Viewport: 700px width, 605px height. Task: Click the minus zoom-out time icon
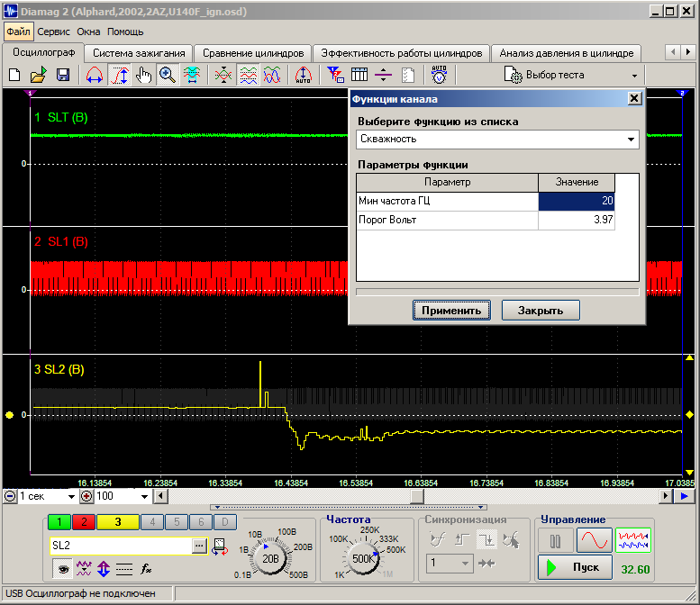[x=9, y=496]
